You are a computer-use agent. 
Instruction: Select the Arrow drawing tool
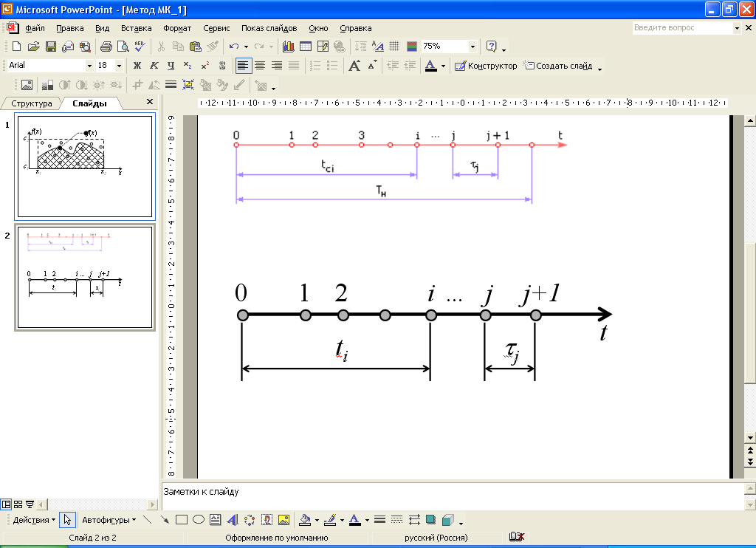point(165,520)
